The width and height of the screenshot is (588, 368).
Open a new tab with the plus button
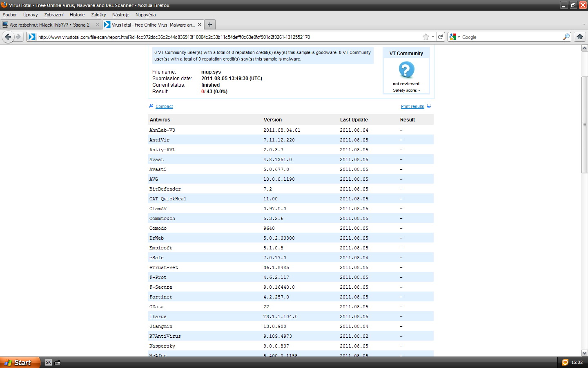pyautogui.click(x=209, y=25)
